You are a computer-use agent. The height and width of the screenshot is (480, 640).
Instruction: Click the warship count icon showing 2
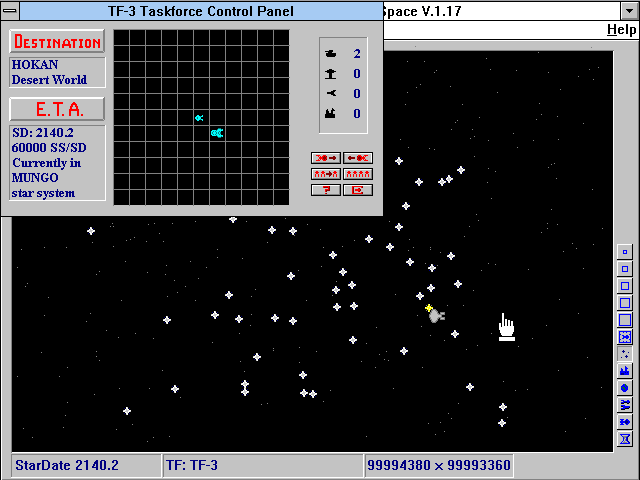pyautogui.click(x=331, y=53)
